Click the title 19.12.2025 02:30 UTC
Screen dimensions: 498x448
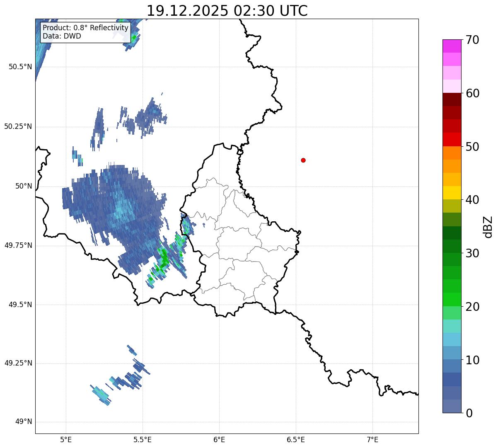[x=227, y=10]
